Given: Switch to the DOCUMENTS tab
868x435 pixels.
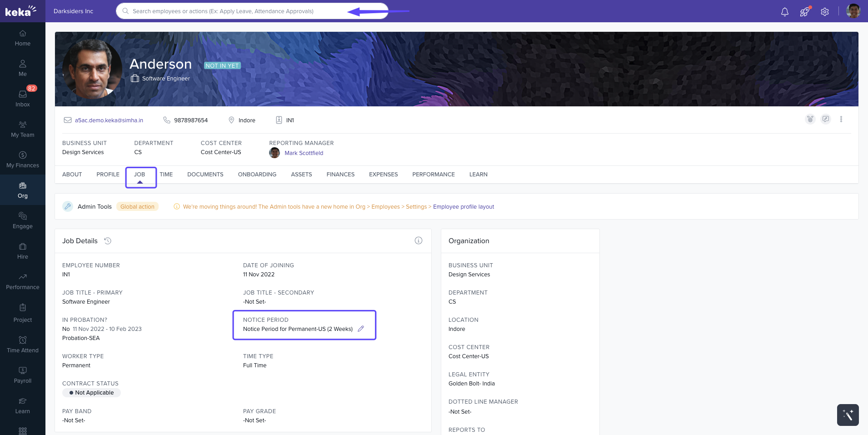Looking at the screenshot, I should click(x=205, y=175).
